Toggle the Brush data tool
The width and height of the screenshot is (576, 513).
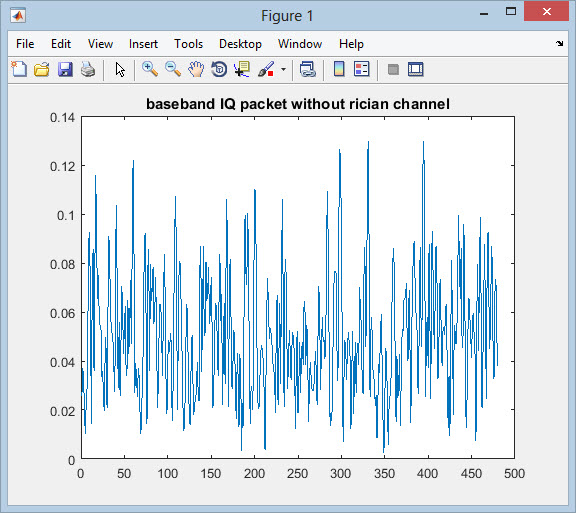266,69
